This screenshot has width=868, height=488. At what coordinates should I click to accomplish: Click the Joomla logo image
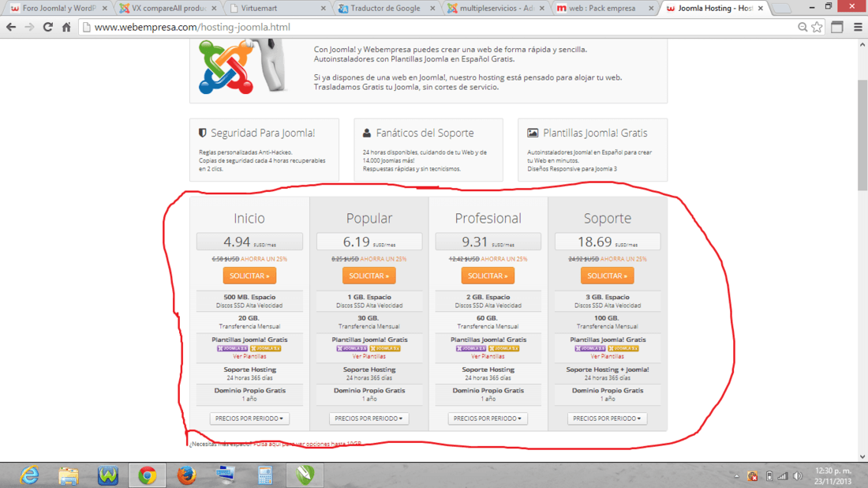click(x=226, y=67)
